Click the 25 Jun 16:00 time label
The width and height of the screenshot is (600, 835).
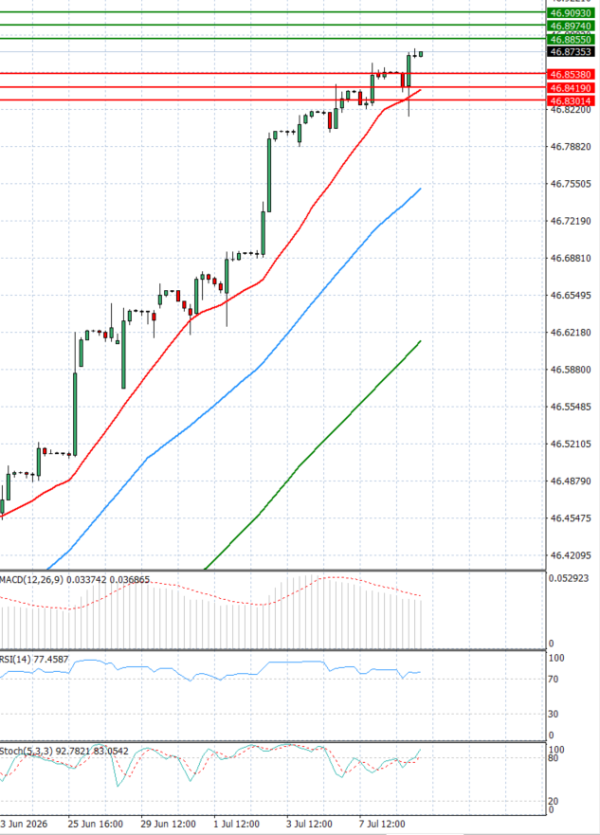pyautogui.click(x=95, y=824)
